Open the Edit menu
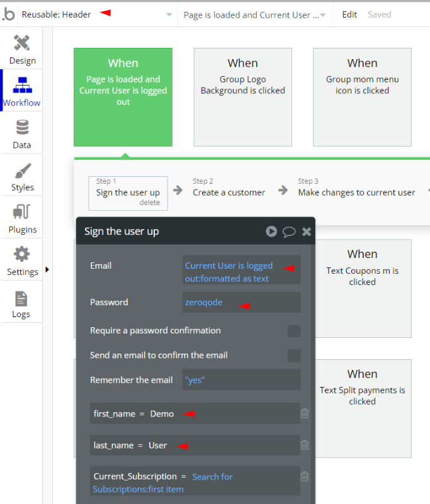This screenshot has height=504, width=430. (x=349, y=14)
